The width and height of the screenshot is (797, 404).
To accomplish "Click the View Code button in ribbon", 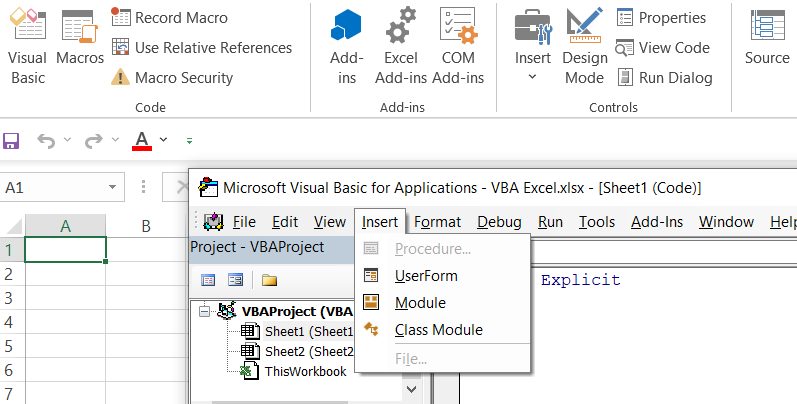I will click(662, 47).
